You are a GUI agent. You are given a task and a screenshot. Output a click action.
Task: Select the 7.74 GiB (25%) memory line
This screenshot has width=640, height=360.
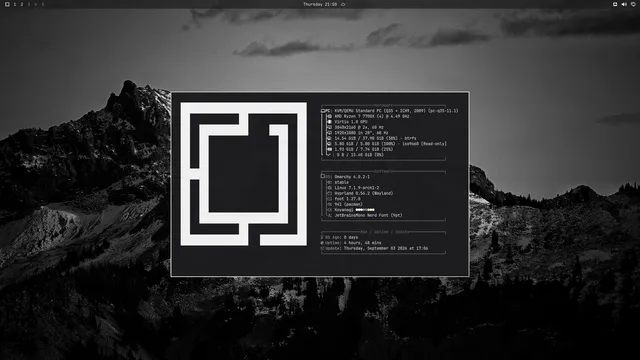[x=363, y=149]
